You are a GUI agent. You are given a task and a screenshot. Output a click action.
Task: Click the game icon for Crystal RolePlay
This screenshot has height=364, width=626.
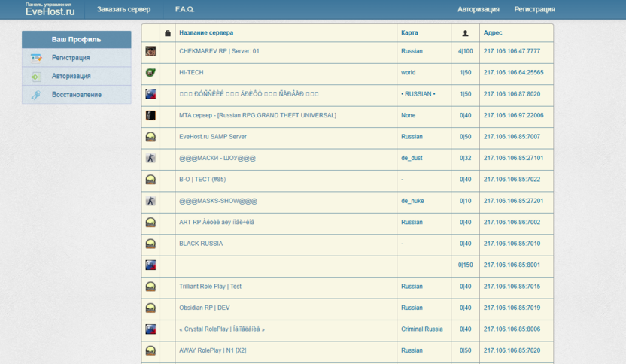pyautogui.click(x=150, y=329)
